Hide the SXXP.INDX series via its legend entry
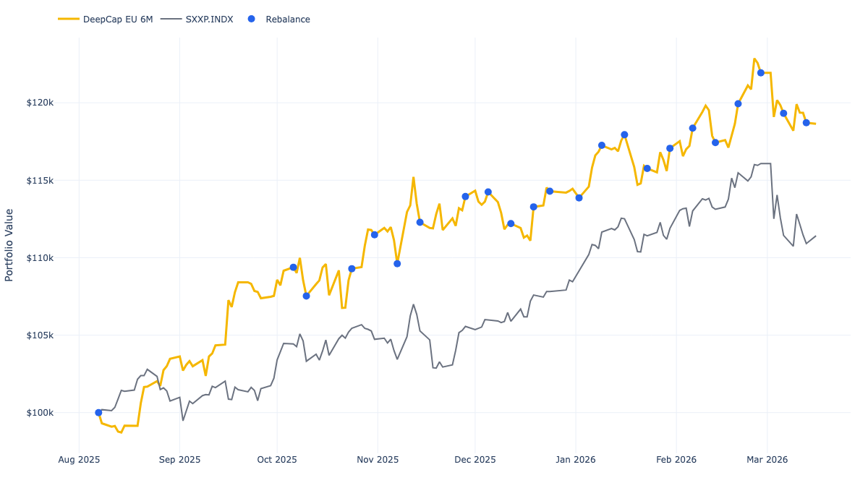This screenshot has width=868, height=488. click(210, 19)
